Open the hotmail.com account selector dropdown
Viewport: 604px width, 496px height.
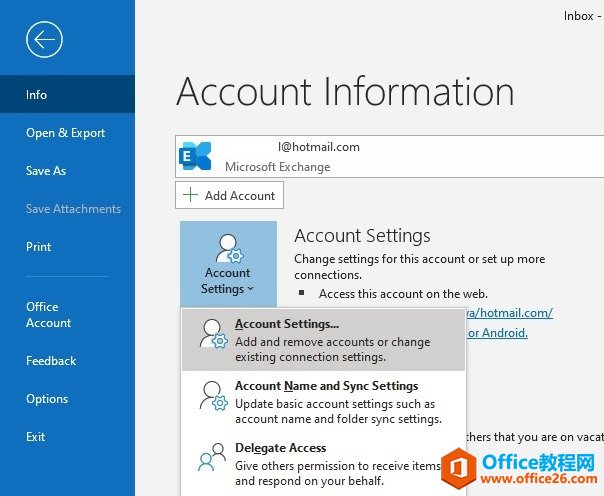tap(389, 156)
